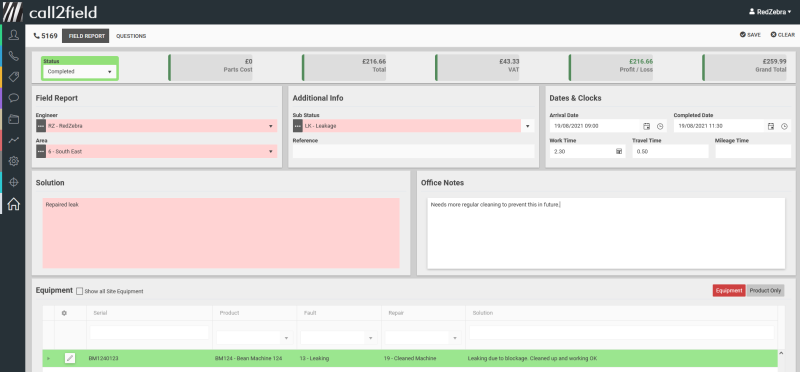Open the Fault column filter dropdown
The image size is (800, 372).
pos(370,338)
